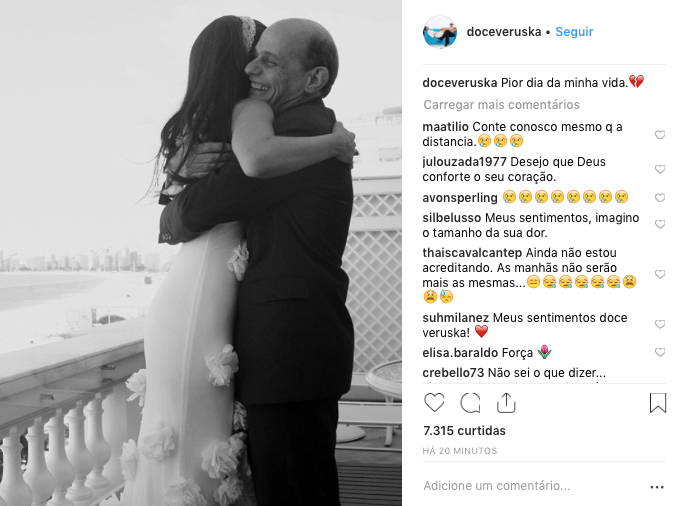682x506 pixels.
Task: View the 7.315 curtidas likes list
Action: 464,431
